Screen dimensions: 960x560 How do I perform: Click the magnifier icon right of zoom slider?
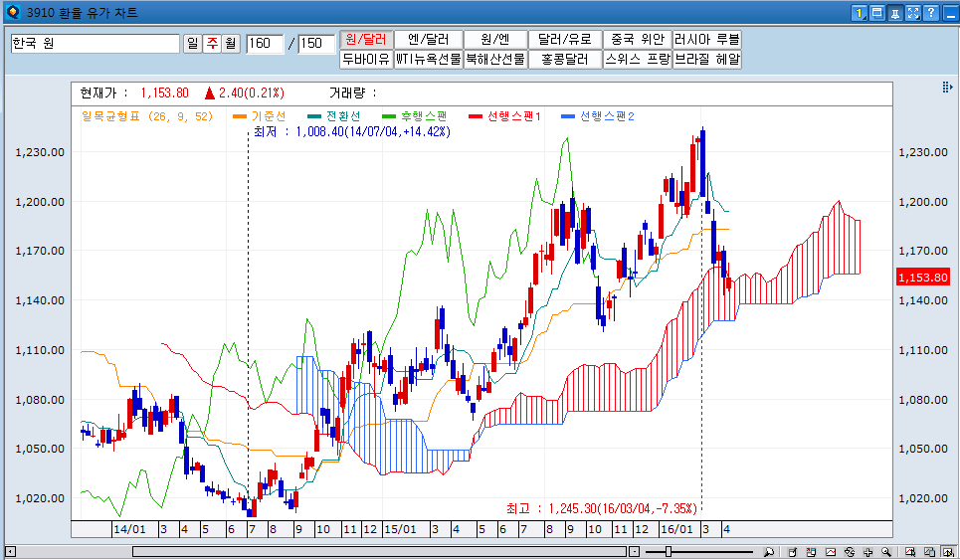768,551
